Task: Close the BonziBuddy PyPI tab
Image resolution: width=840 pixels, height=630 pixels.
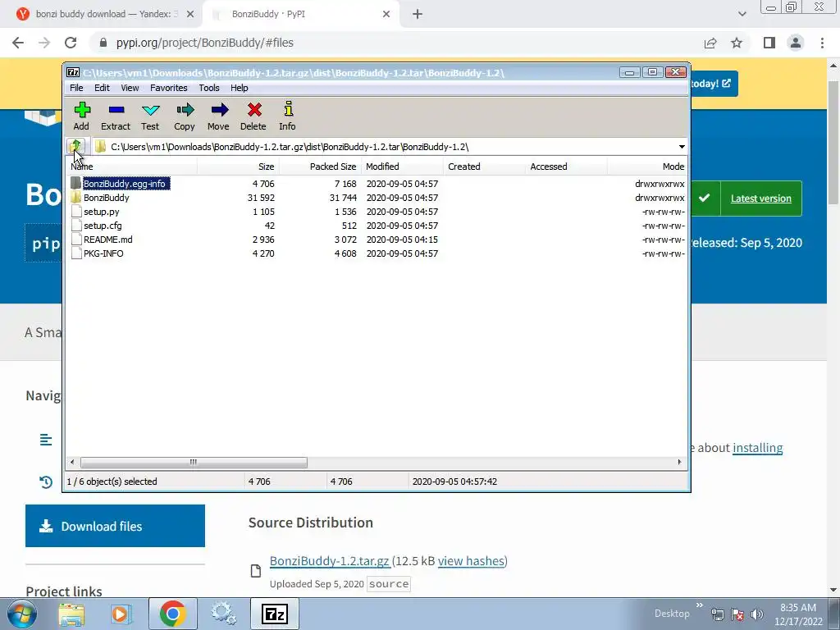Action: (x=386, y=14)
